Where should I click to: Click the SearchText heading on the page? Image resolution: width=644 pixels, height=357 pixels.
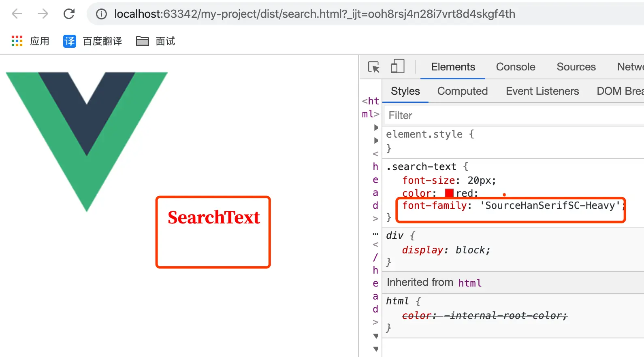click(214, 217)
